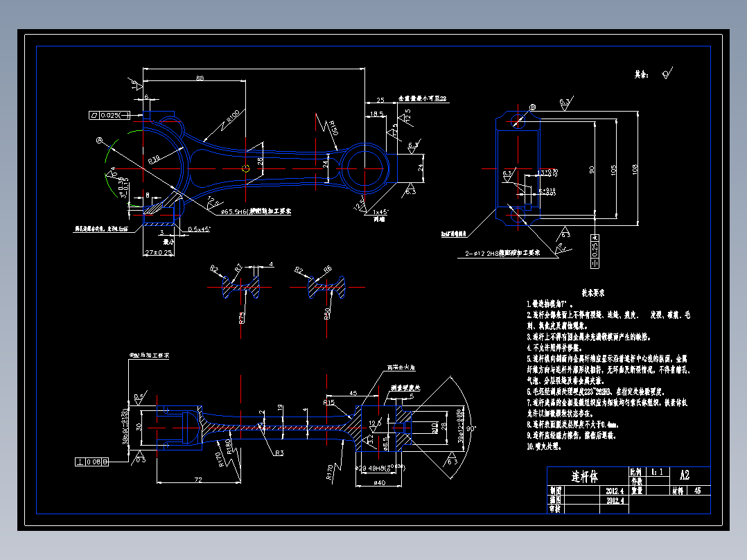Click the R150 radius label
This screenshot has height=560, width=747.
333,128
